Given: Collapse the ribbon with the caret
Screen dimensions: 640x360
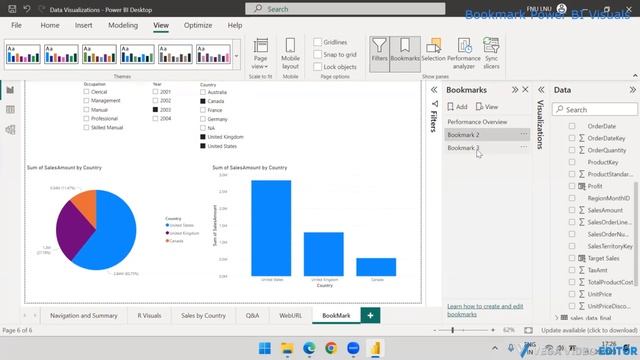Looking at the screenshot, I should pyautogui.click(x=635, y=76).
